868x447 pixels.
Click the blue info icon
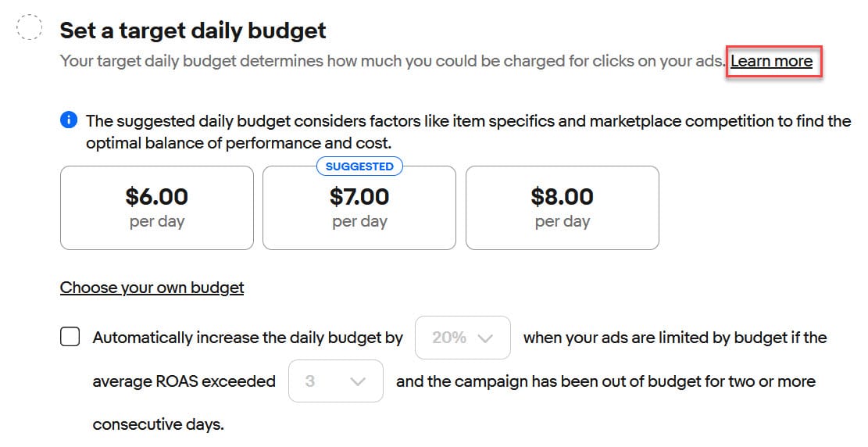[70, 120]
